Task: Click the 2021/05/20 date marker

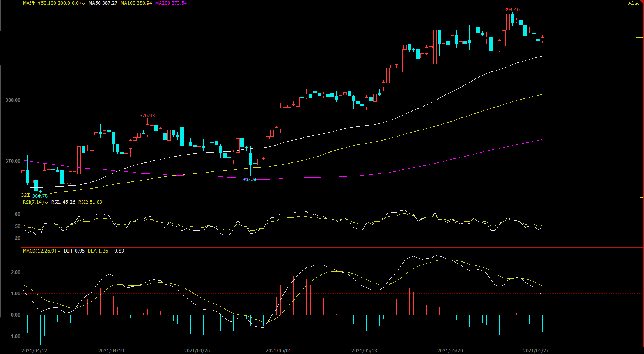Action: click(450, 351)
